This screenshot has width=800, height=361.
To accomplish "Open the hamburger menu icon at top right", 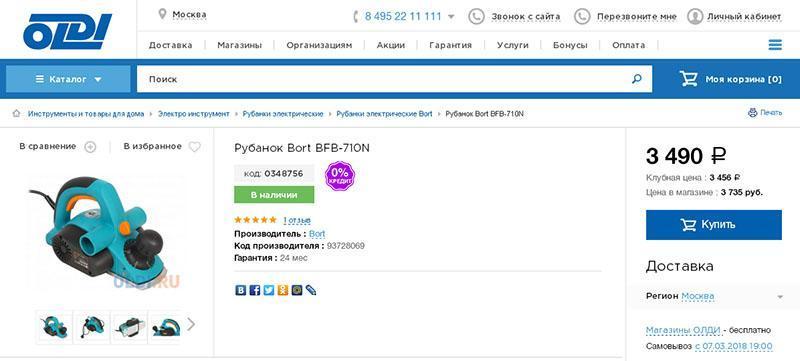I will (x=775, y=45).
